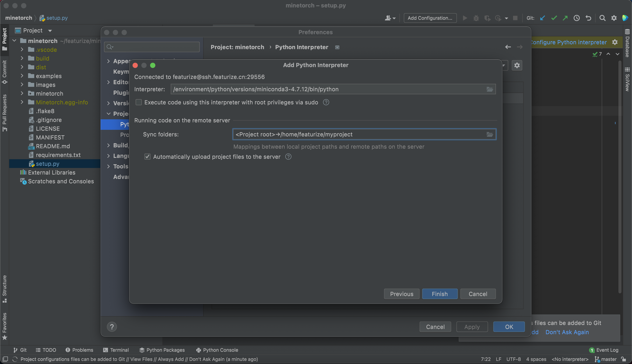This screenshot has width=632, height=364.
Task: Click the Finish button
Action: pos(440,294)
